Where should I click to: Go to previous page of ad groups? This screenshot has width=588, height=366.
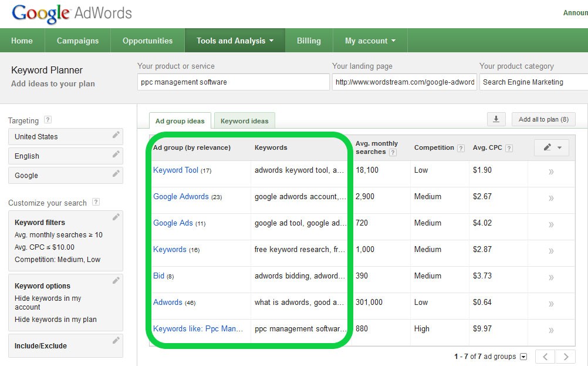click(x=546, y=357)
